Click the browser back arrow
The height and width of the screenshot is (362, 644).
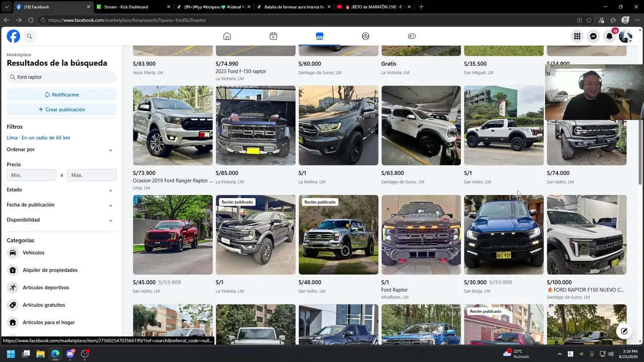pos(7,20)
